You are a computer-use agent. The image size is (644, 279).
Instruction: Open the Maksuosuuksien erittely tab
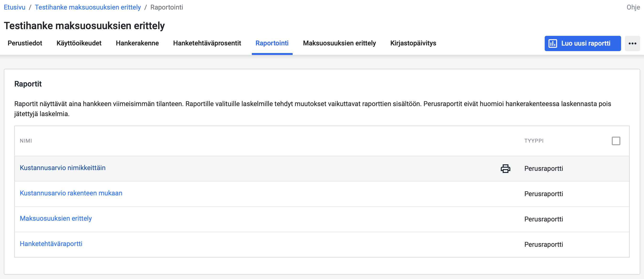(x=339, y=43)
